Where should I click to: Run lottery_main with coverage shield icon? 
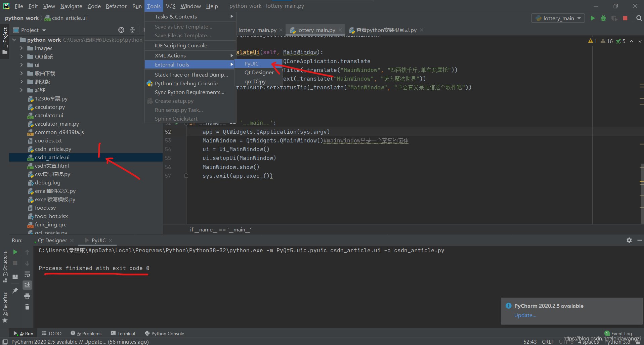click(615, 18)
